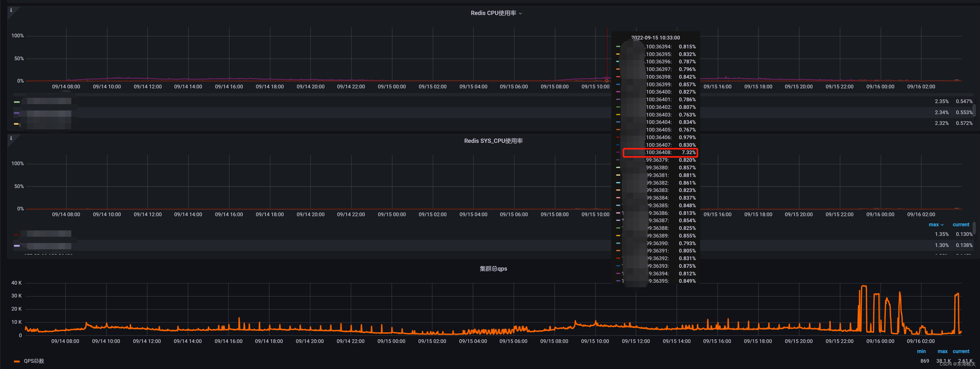Image resolution: width=980 pixels, height=369 pixels.
Task: Click highlighted 100:36408 tooltip row showing 7.32%
Action: pos(660,153)
